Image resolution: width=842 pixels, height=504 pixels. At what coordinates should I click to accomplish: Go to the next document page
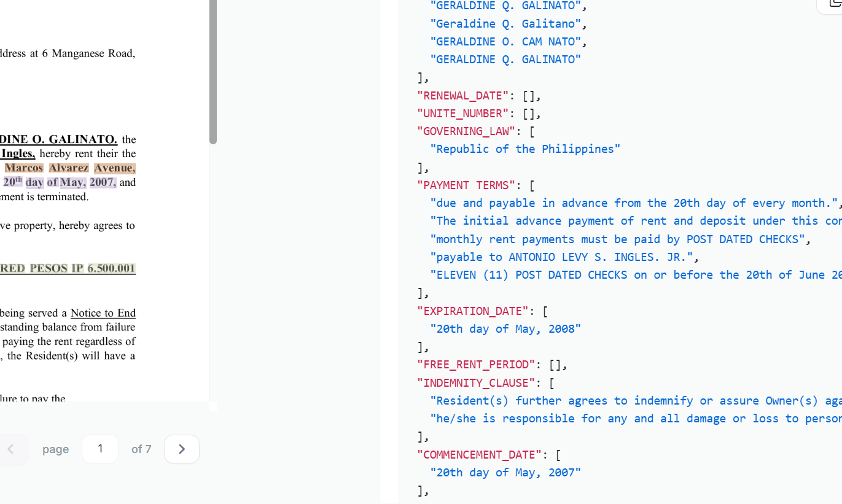coord(182,449)
